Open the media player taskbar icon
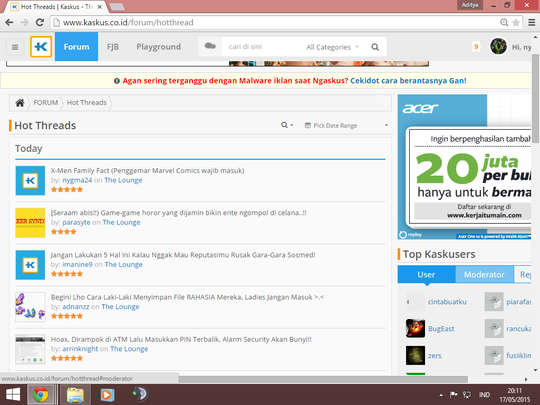Screen dimensions: 540x405 (107, 395)
